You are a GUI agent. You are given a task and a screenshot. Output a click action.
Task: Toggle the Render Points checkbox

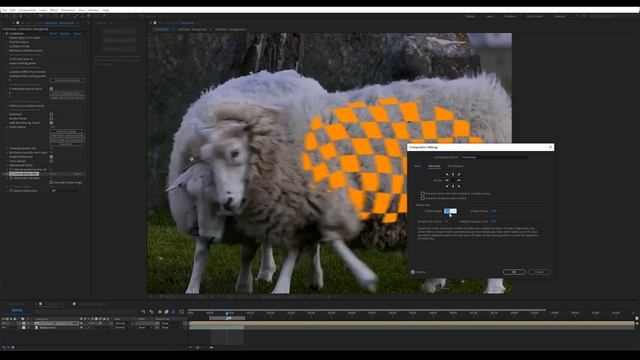coord(51,118)
